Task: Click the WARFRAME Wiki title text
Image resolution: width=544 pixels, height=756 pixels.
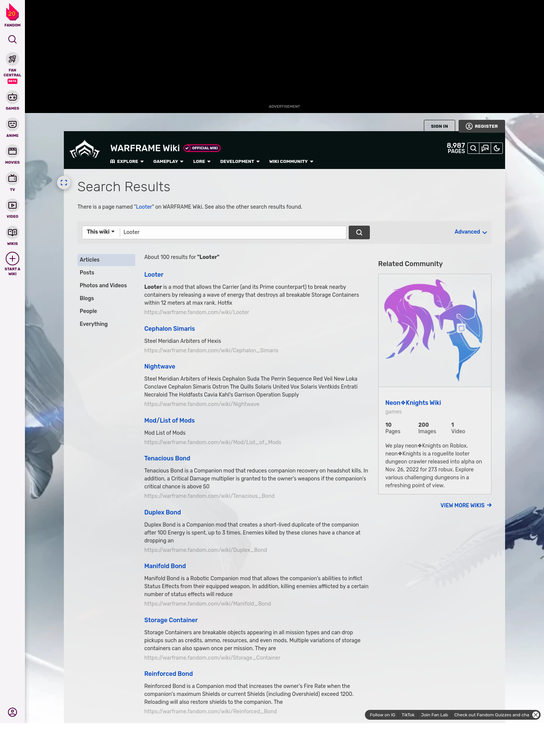Action: [145, 148]
